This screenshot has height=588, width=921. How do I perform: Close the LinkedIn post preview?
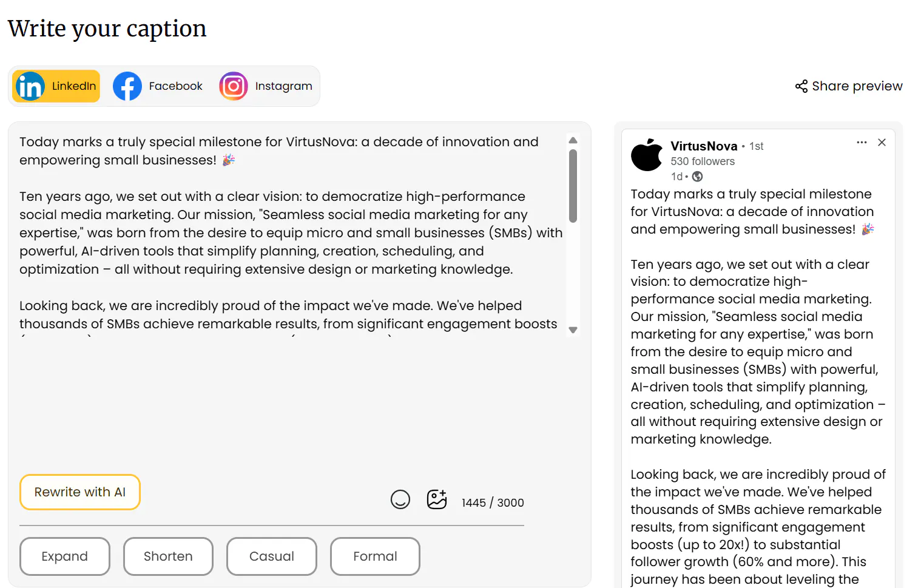pos(882,142)
